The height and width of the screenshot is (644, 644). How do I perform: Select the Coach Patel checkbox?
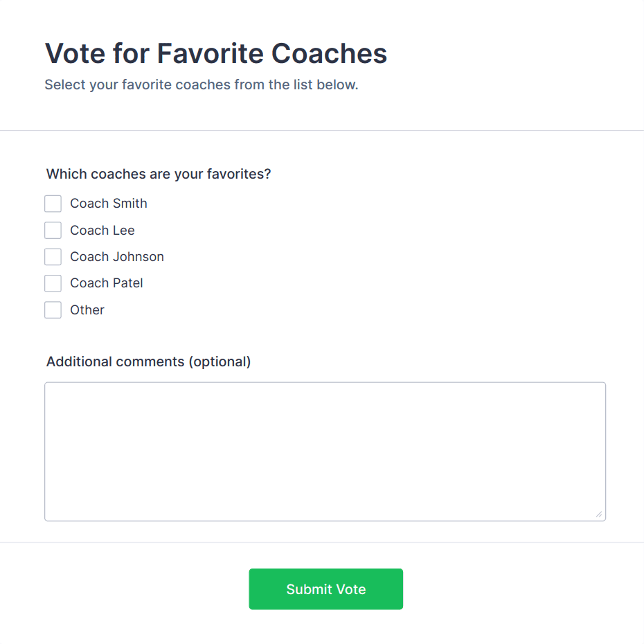point(53,283)
